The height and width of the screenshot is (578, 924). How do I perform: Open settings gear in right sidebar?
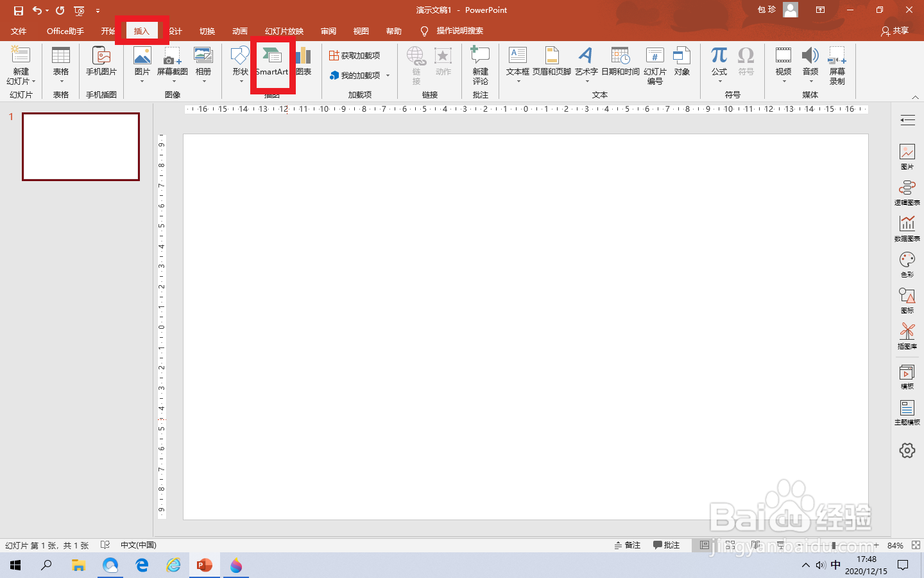(907, 450)
